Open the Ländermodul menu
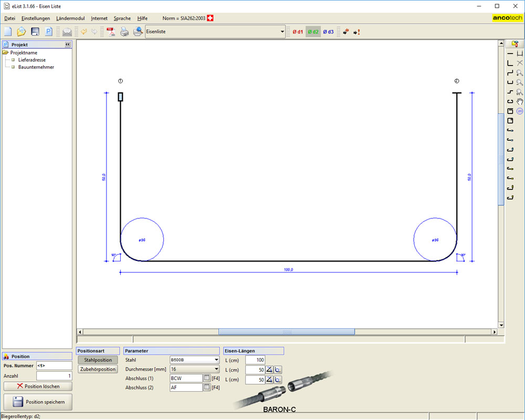The width and height of the screenshot is (525, 420). 70,18
